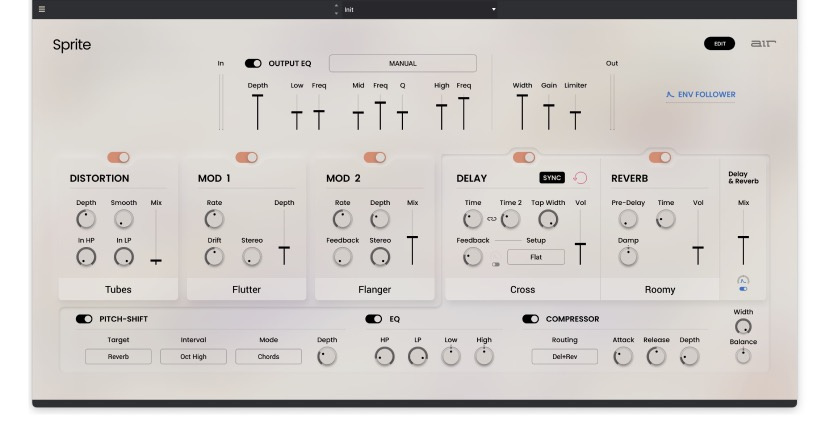Viewport: 838px width, 434px height.
Task: Open the ENV FOLLOWER link
Action: click(x=701, y=95)
